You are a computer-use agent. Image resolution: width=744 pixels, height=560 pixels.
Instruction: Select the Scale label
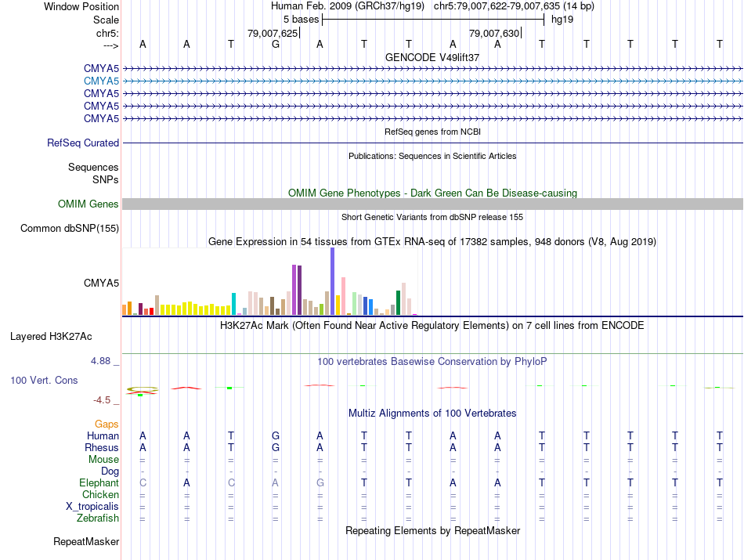point(106,20)
